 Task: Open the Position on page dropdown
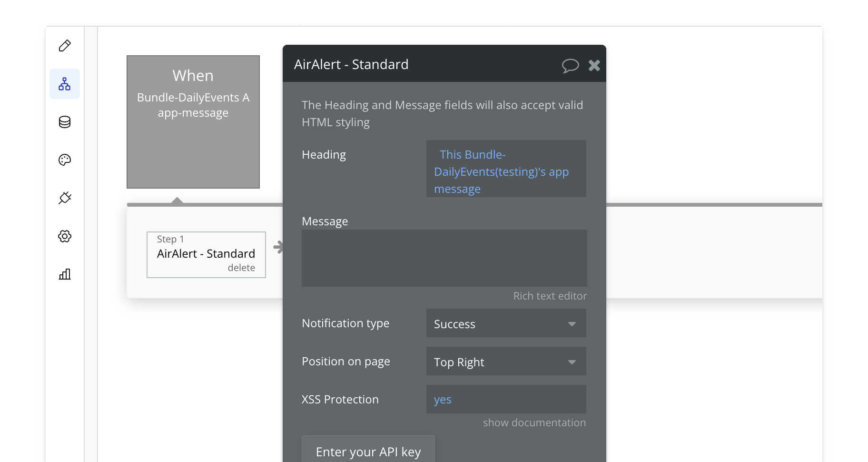[506, 362]
